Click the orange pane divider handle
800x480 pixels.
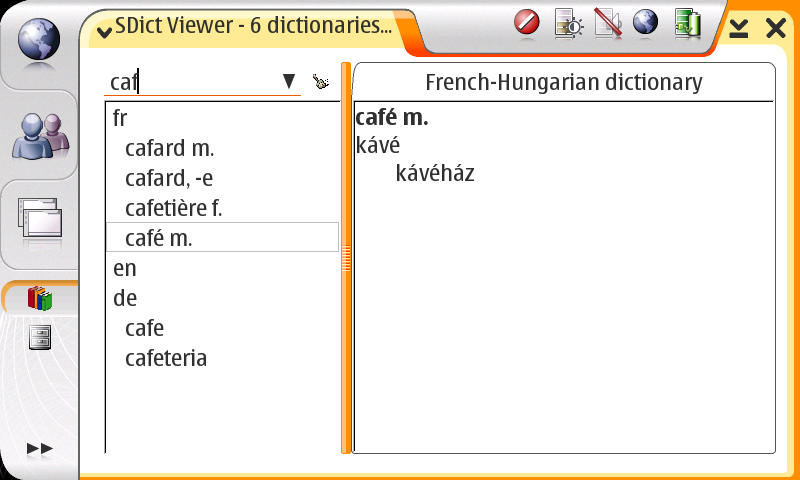click(x=346, y=260)
